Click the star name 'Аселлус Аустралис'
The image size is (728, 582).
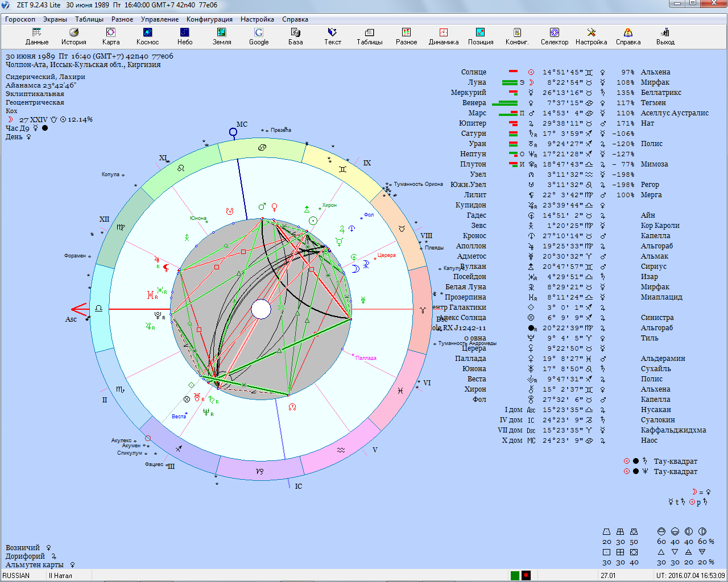pos(675,113)
